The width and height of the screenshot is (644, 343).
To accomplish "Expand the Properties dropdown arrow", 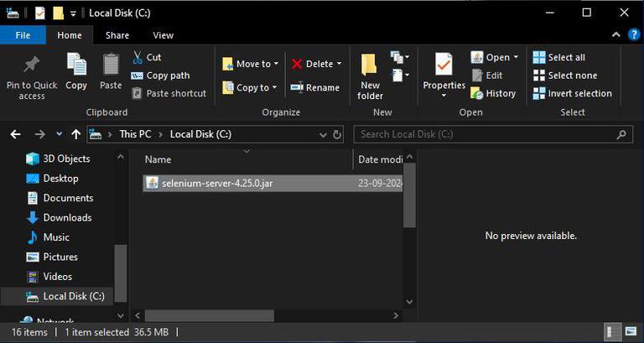I will tap(444, 96).
